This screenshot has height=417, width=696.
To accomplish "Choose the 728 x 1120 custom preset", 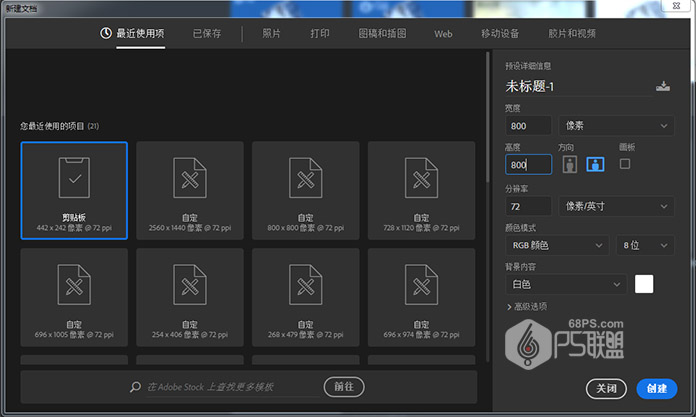I will coord(422,191).
